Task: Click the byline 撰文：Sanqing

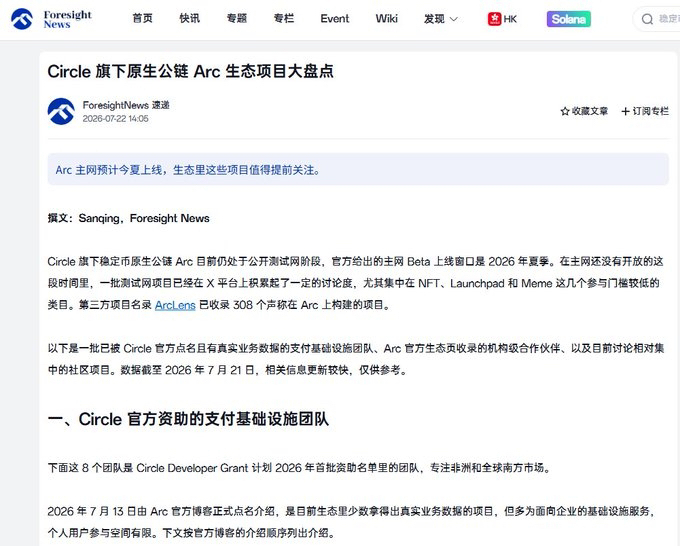Action: (x=128, y=218)
